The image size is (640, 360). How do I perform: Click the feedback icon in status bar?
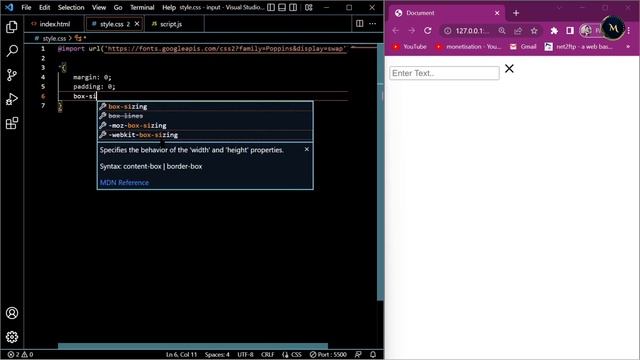(x=358, y=354)
